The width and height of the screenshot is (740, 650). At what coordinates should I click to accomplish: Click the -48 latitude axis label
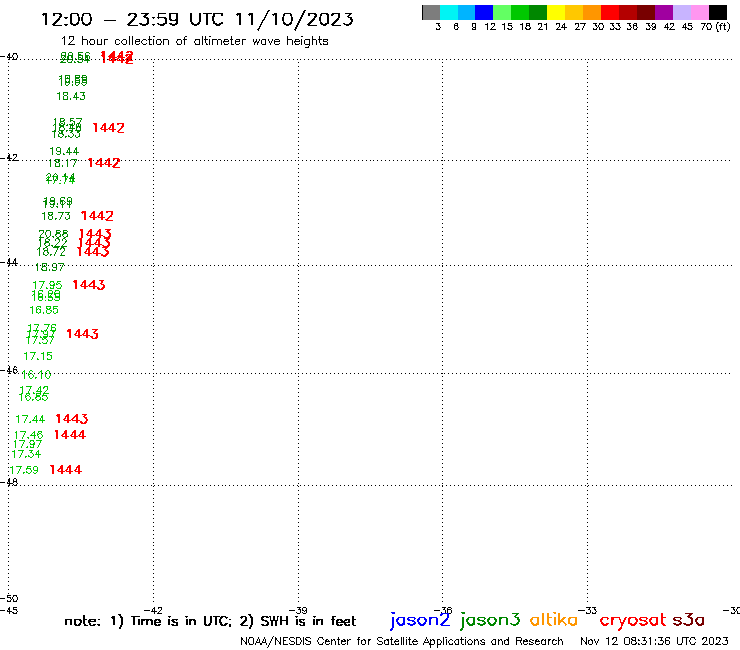coord(9,482)
